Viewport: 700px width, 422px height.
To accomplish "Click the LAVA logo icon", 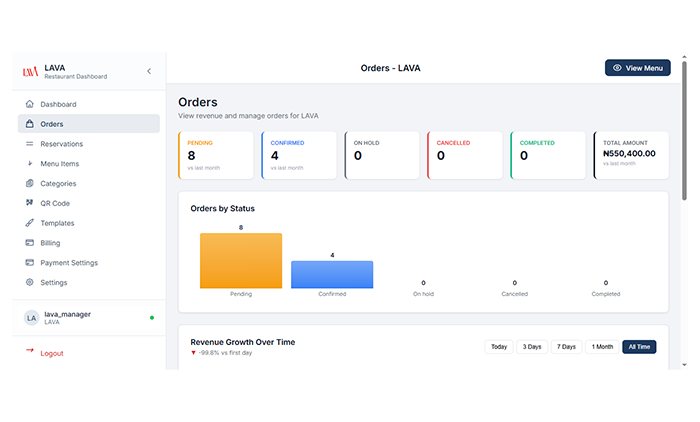I will [x=30, y=71].
